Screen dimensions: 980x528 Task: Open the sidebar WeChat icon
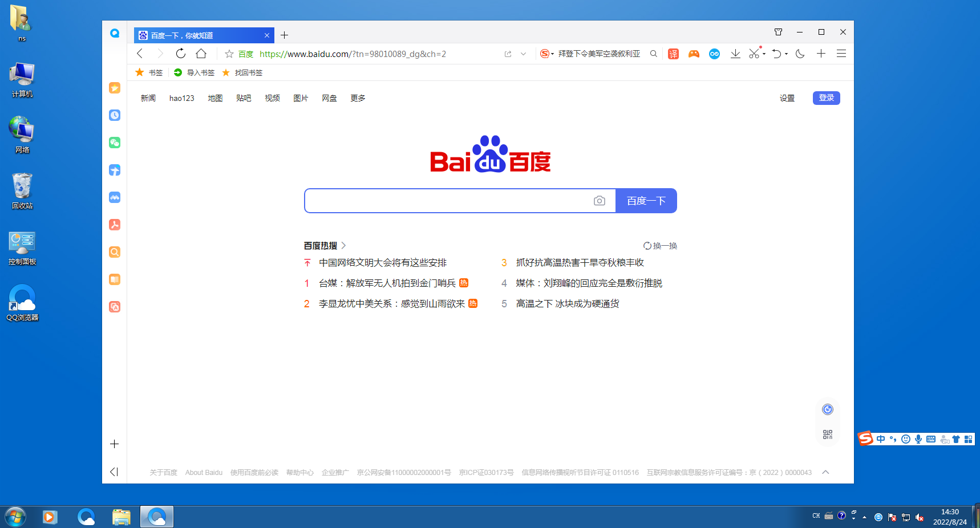[115, 143]
